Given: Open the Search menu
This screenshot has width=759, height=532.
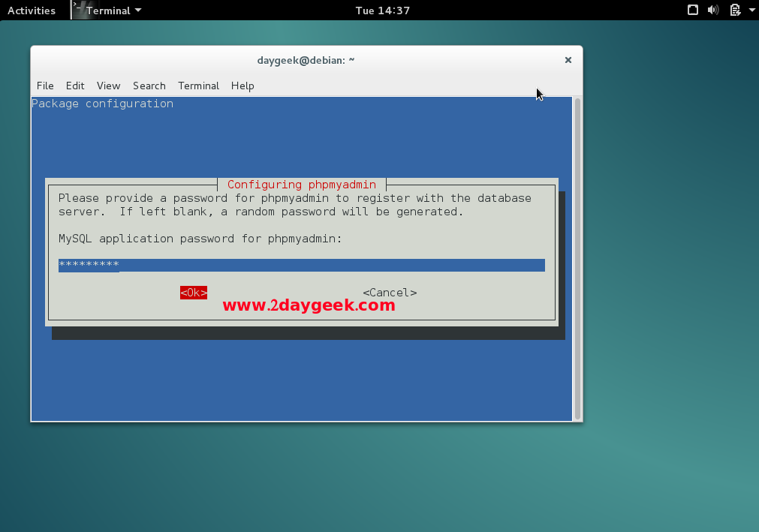Looking at the screenshot, I should [149, 86].
